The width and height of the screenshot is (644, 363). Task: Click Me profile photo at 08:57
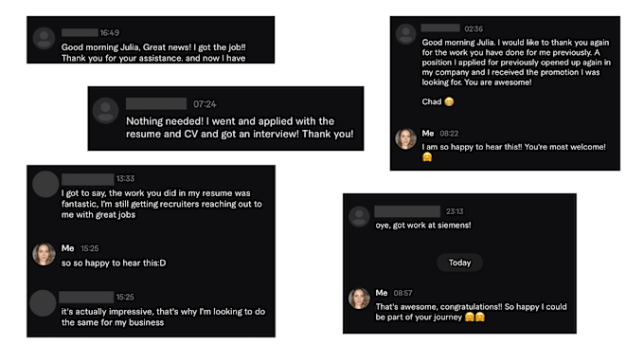(359, 298)
